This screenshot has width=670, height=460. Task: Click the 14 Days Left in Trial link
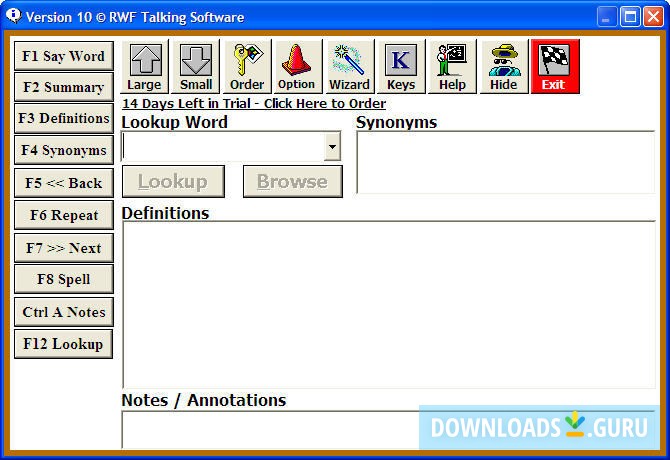pos(254,103)
